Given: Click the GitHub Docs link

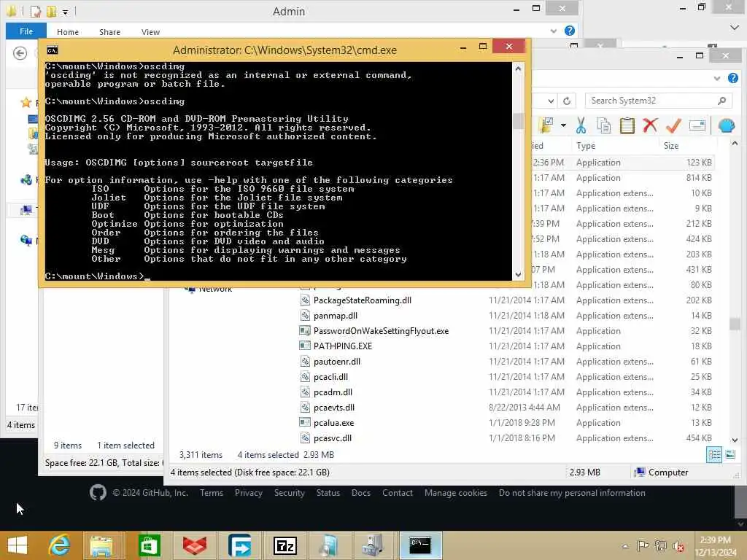Looking at the screenshot, I should click(361, 493).
